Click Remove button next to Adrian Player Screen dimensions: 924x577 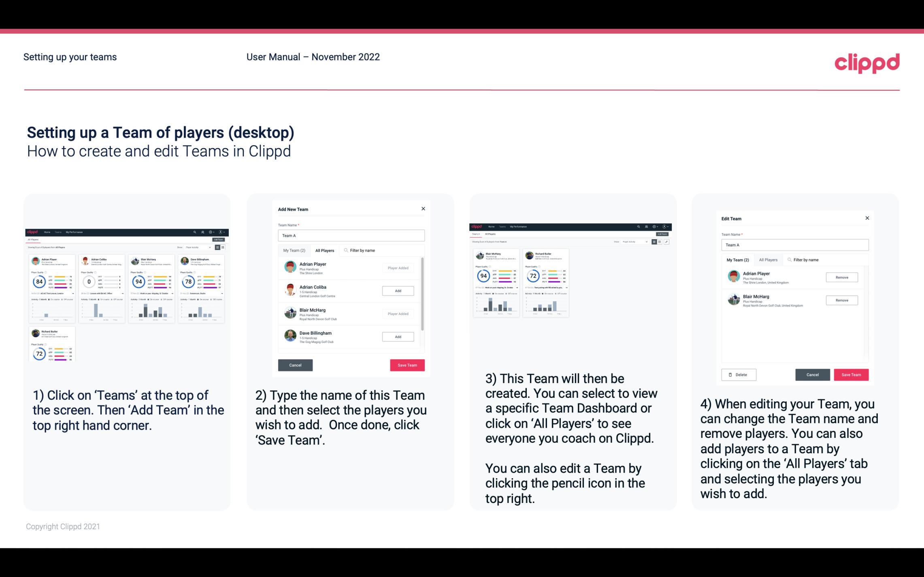pyautogui.click(x=842, y=278)
